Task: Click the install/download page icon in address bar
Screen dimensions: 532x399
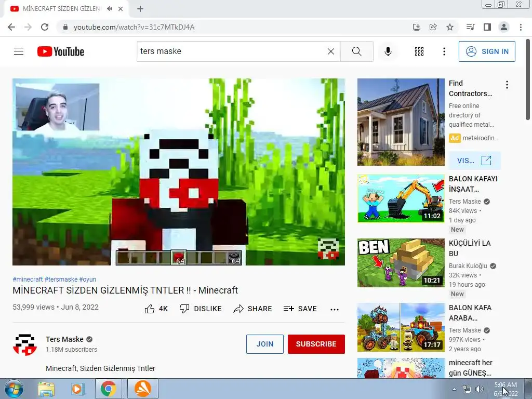Action: (416, 27)
